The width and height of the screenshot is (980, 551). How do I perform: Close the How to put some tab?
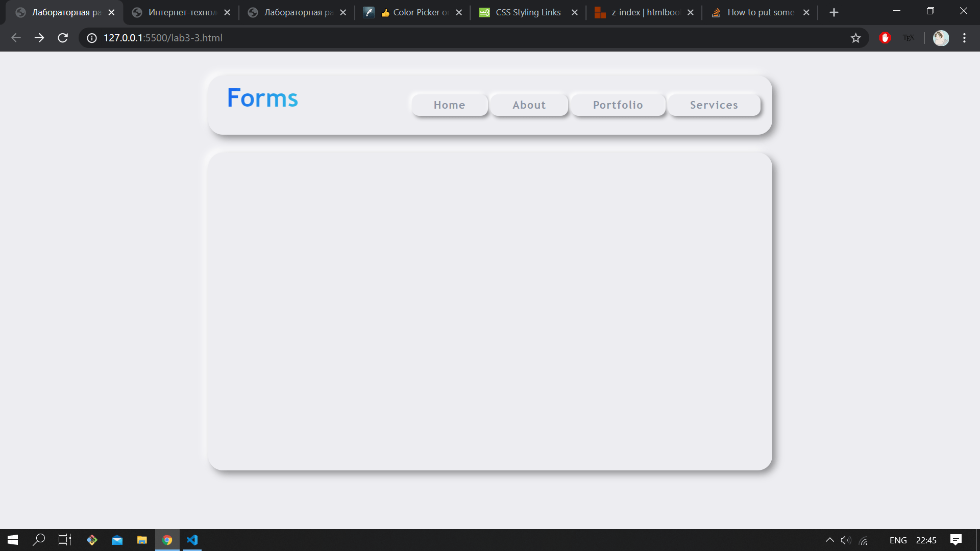(806, 12)
